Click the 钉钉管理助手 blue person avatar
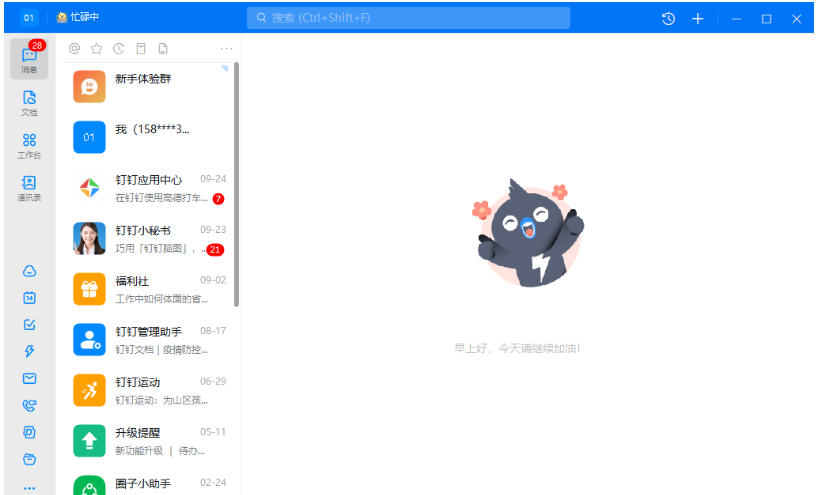Image resolution: width=816 pixels, height=495 pixels. tap(89, 339)
